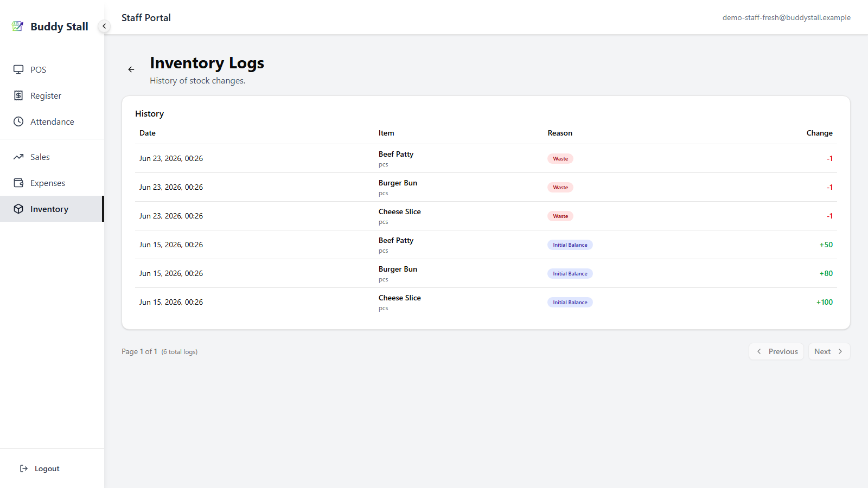Image resolution: width=868 pixels, height=488 pixels.
Task: Click the Change column header
Action: coord(819,133)
